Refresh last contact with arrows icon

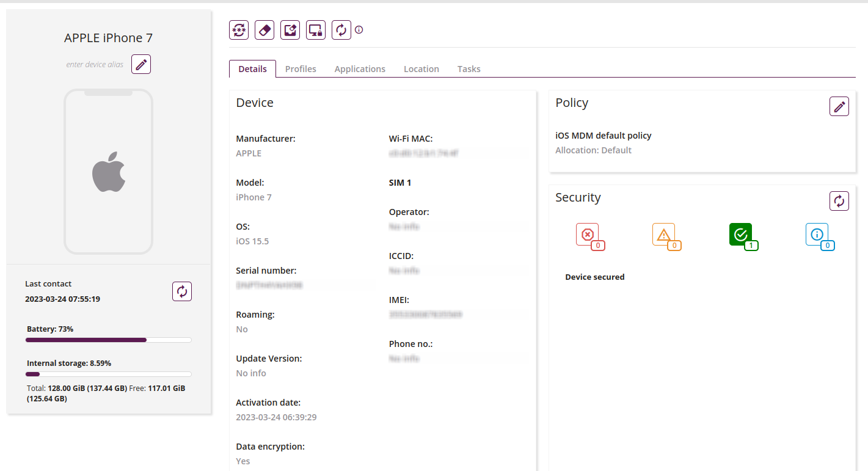(x=182, y=291)
